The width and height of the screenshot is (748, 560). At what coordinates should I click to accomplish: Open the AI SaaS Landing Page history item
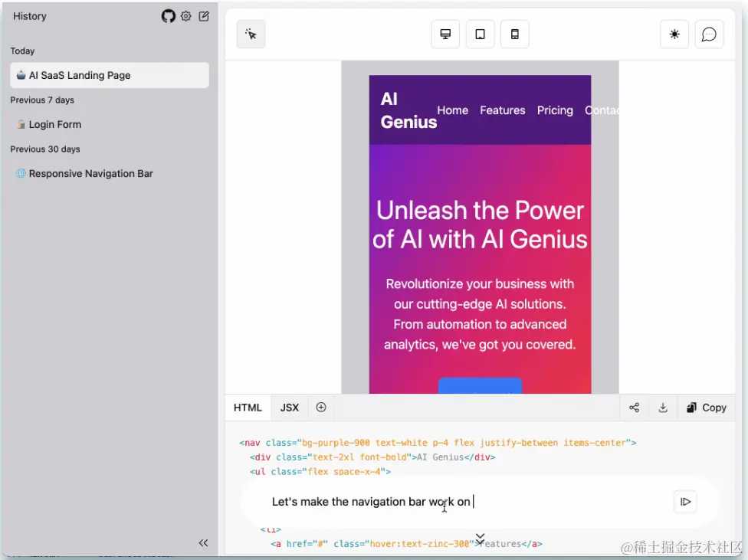click(110, 75)
